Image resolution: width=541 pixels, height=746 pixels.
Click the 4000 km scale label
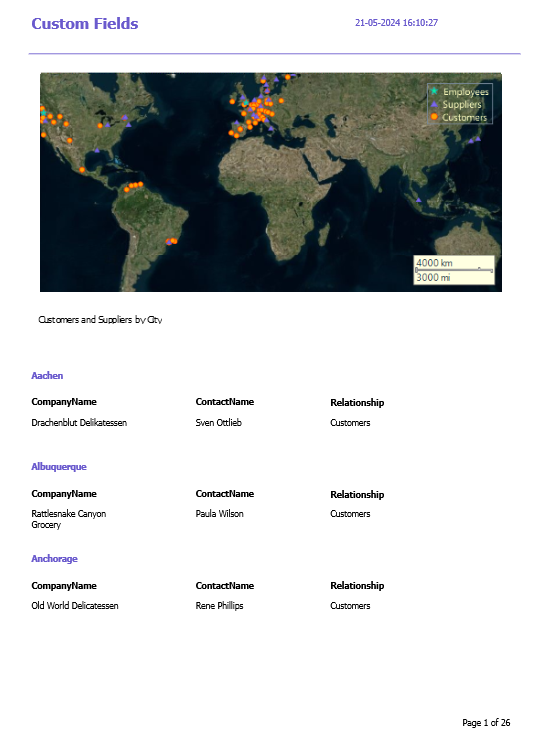coord(434,263)
